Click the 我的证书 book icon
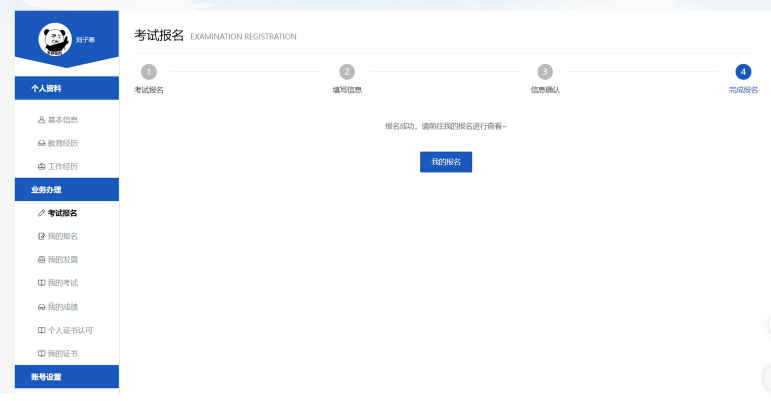 tap(41, 354)
